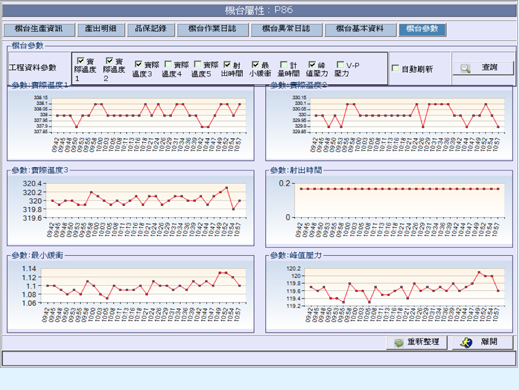Switch to the 機台作業日誌 tab

(213, 30)
